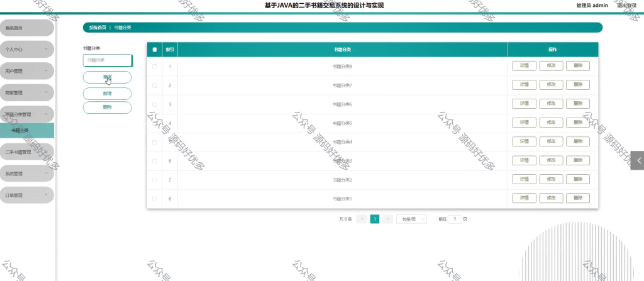The width and height of the screenshot is (644, 281).
Task: Click 修改 for 书籍分类7
Action: pos(551,85)
